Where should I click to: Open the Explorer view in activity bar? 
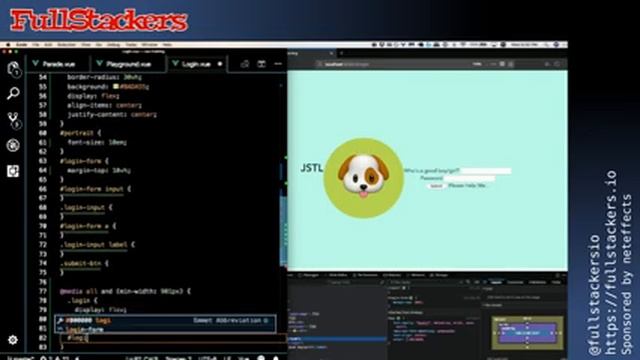coord(13,69)
